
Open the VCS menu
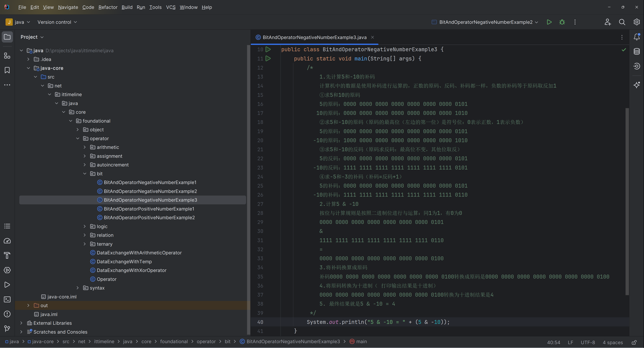click(x=171, y=7)
